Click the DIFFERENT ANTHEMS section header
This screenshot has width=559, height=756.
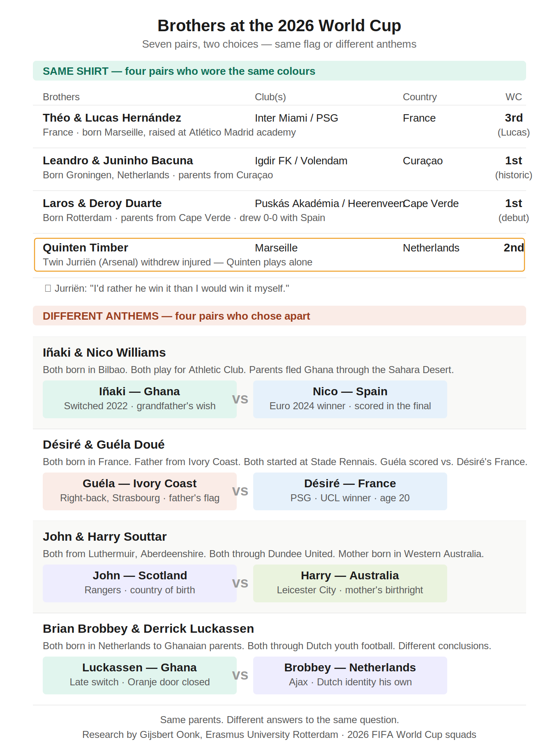279,316
